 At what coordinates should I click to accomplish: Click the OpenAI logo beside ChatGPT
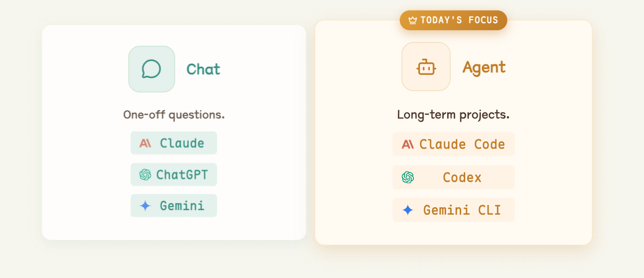tap(145, 174)
